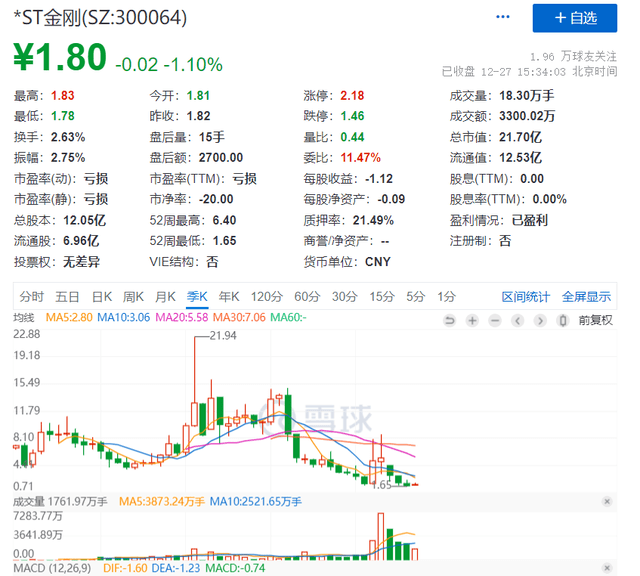Click the 21.94 peak price marker
Image resolution: width=640 pixels, height=576 pixels.
coord(223,336)
